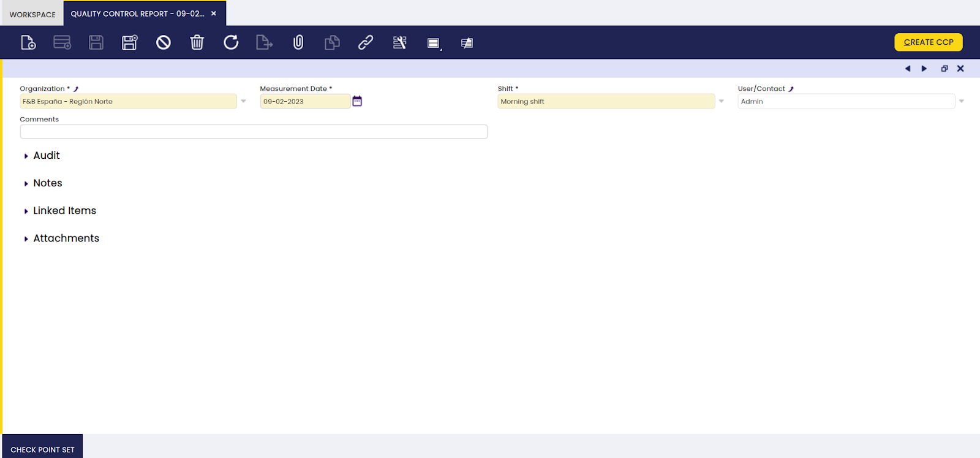This screenshot has height=458, width=980.
Task: Click the chain link icon
Action: pos(366,42)
